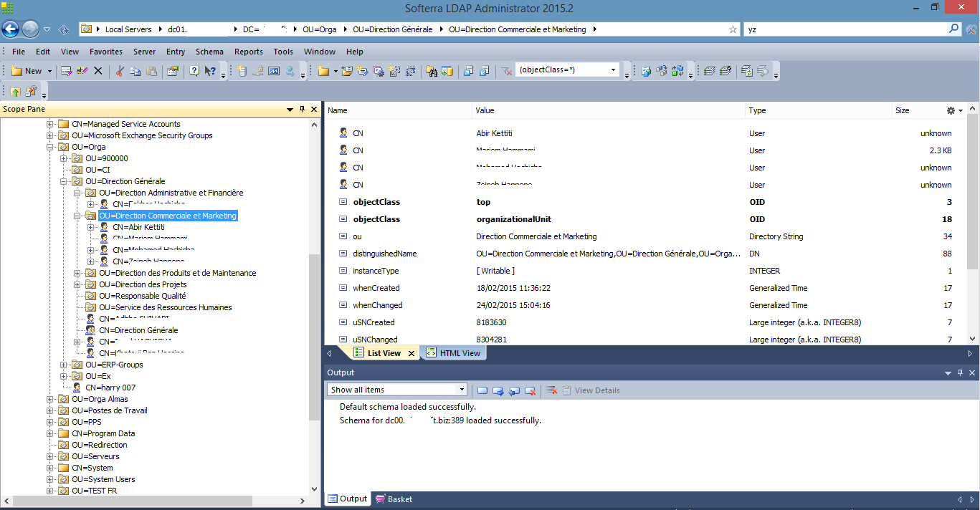The width and height of the screenshot is (980, 510).
Task: Click the blue back navigation arrow
Action: click(x=11, y=29)
